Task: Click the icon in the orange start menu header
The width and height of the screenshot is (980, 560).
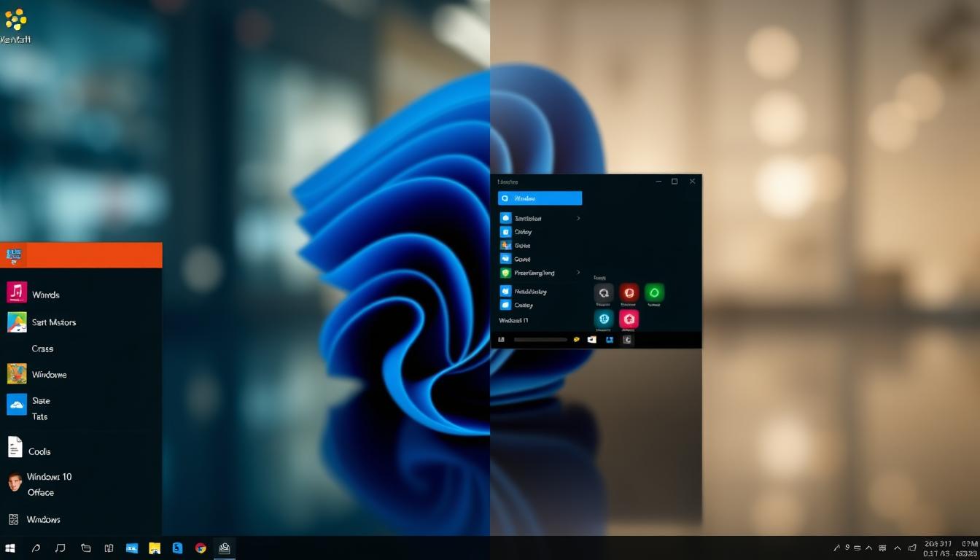Action: click(14, 255)
